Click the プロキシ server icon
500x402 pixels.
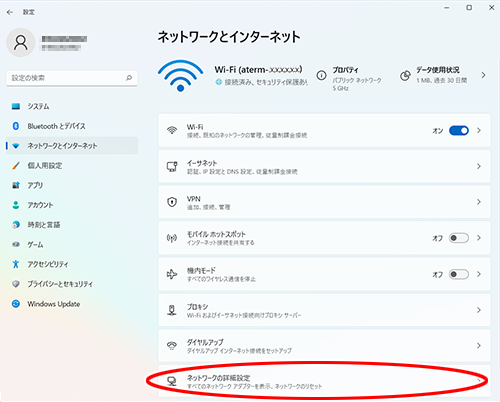172,310
